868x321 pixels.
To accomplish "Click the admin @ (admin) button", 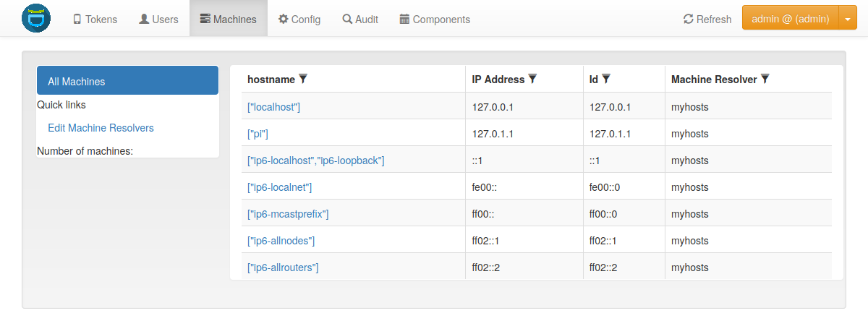I will pyautogui.click(x=790, y=19).
